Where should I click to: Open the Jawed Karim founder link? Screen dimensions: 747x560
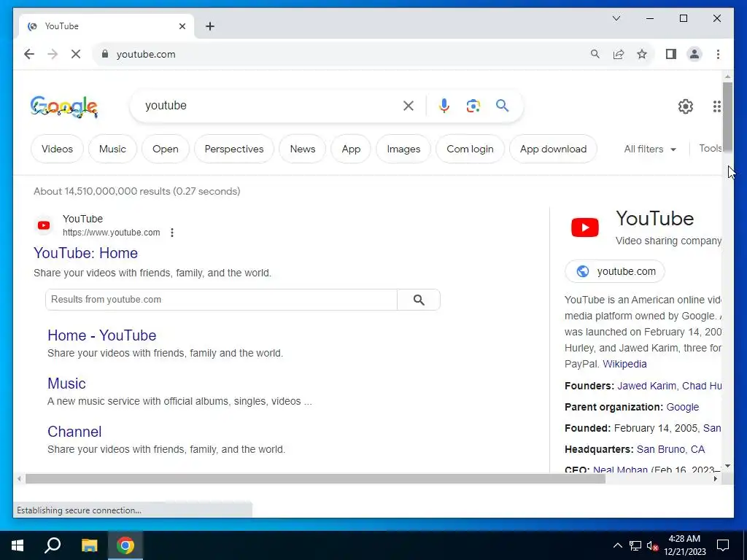[x=646, y=386]
